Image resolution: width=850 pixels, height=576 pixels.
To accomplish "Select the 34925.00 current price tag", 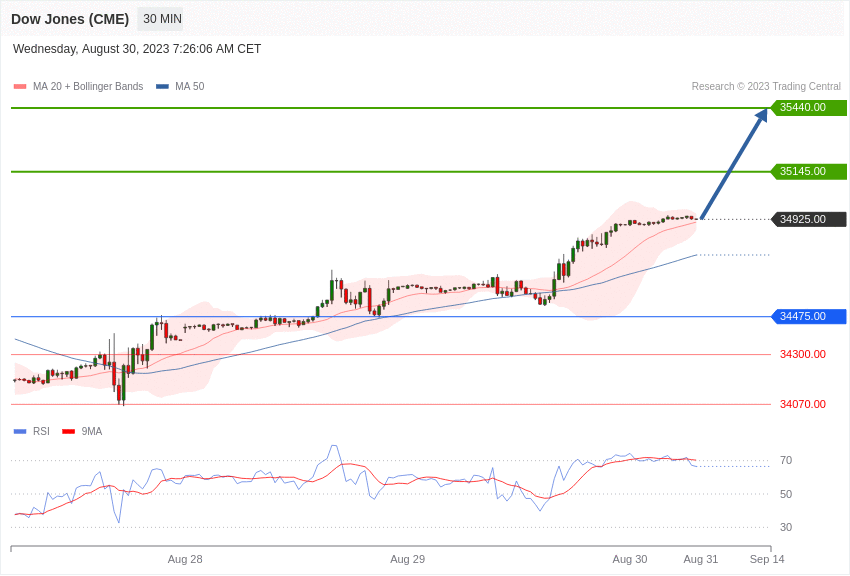I will pos(808,219).
